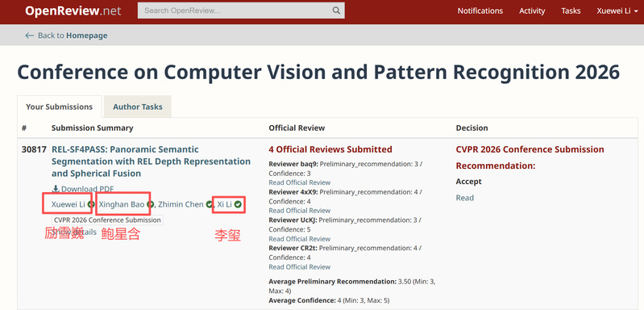Click the CVPR 2026 Conference Submission Recommendation heading
This screenshot has height=310, width=644.
(530, 157)
